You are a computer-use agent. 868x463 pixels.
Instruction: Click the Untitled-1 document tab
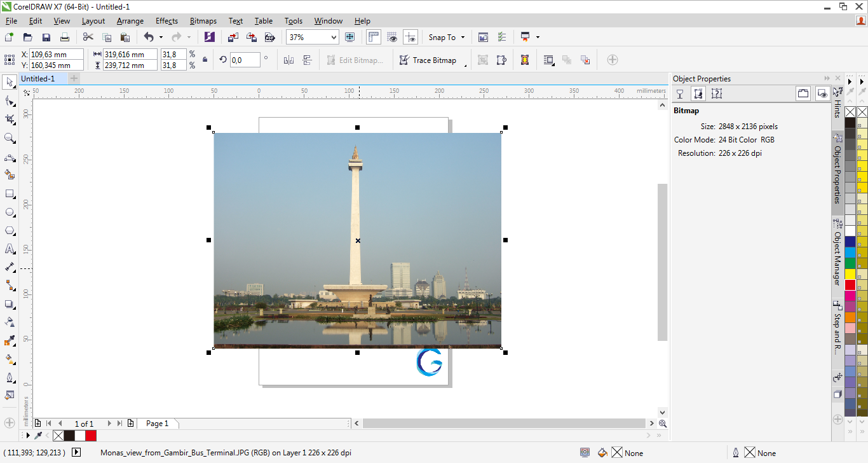point(38,78)
